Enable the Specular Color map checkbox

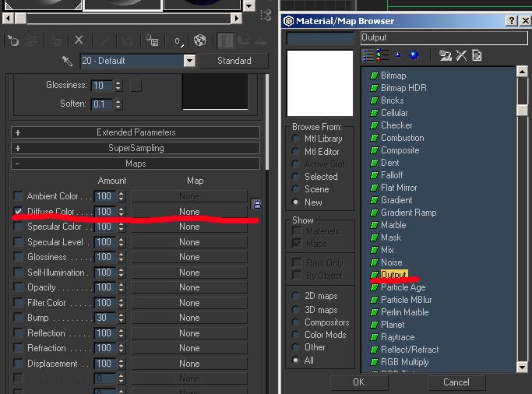tap(18, 227)
